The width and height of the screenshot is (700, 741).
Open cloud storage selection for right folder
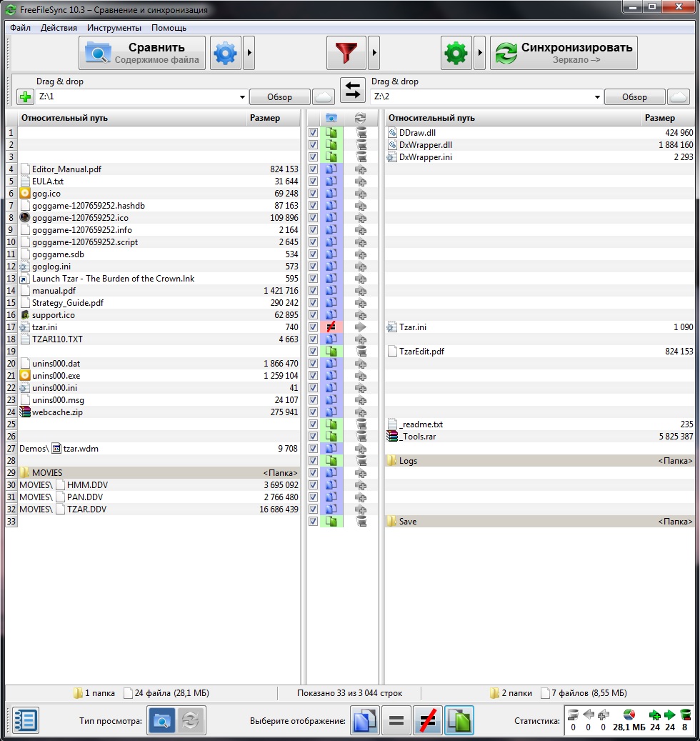tap(679, 97)
